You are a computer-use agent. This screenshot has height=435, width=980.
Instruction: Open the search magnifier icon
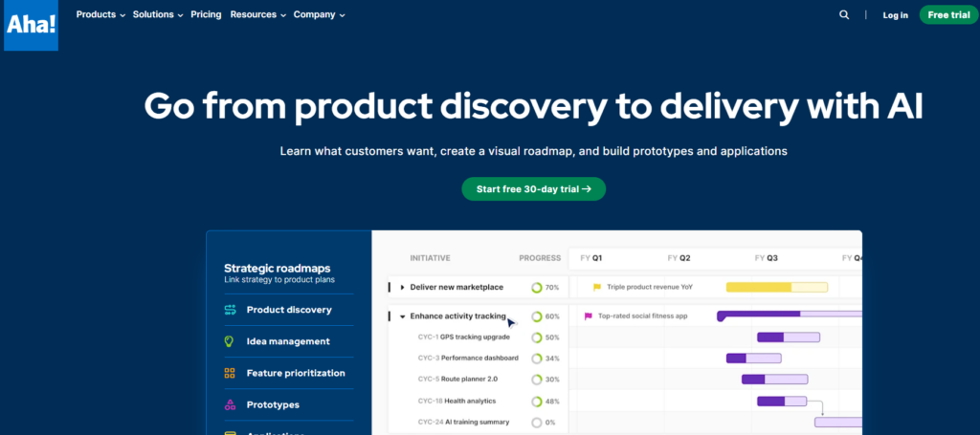point(844,15)
